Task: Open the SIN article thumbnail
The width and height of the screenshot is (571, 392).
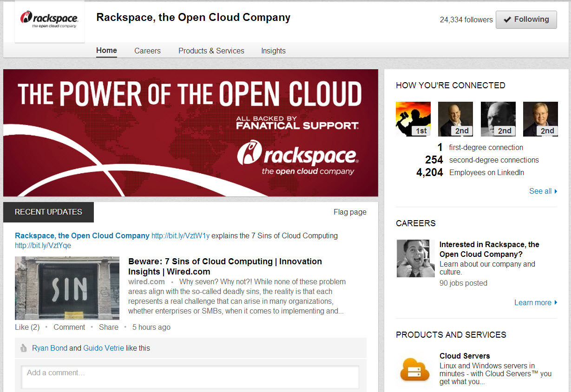Action: 67,288
